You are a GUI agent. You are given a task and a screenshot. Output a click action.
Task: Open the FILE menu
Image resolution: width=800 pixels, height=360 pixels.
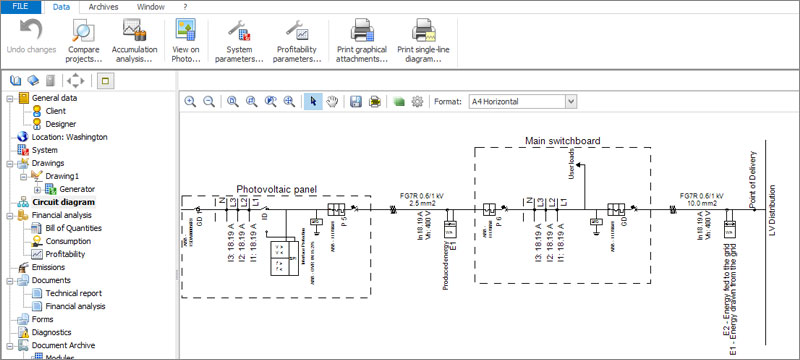[x=20, y=7]
